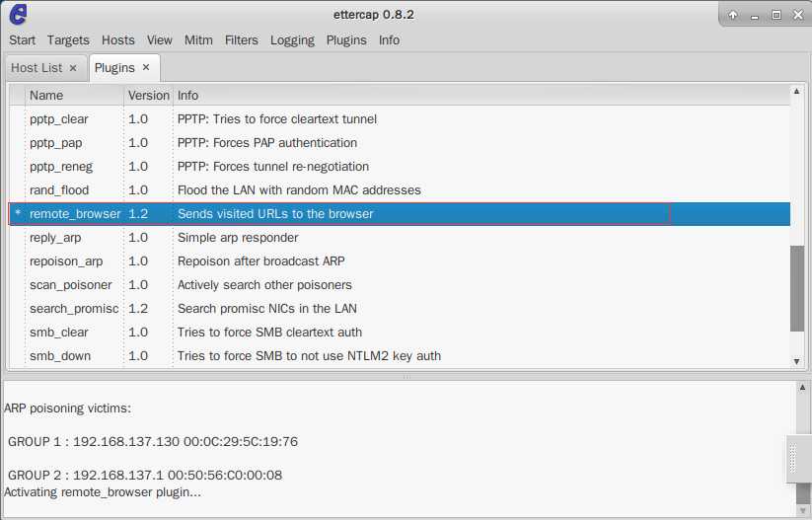
Task: Select the reply_arp plugin row
Action: pos(400,238)
